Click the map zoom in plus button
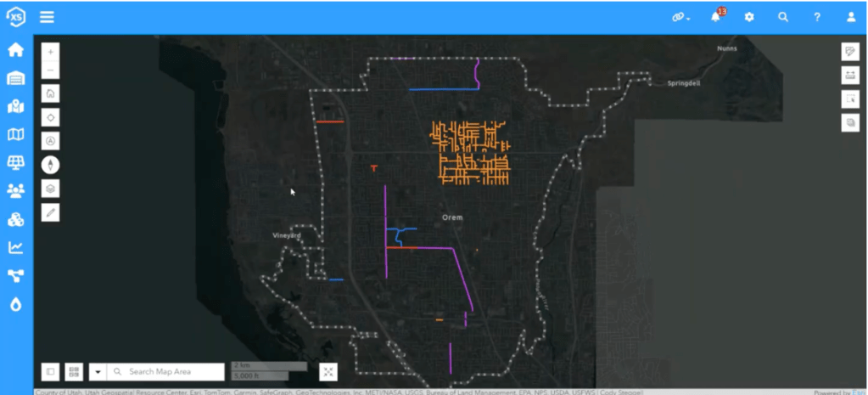Screen dimensions: 868x395 click(51, 53)
